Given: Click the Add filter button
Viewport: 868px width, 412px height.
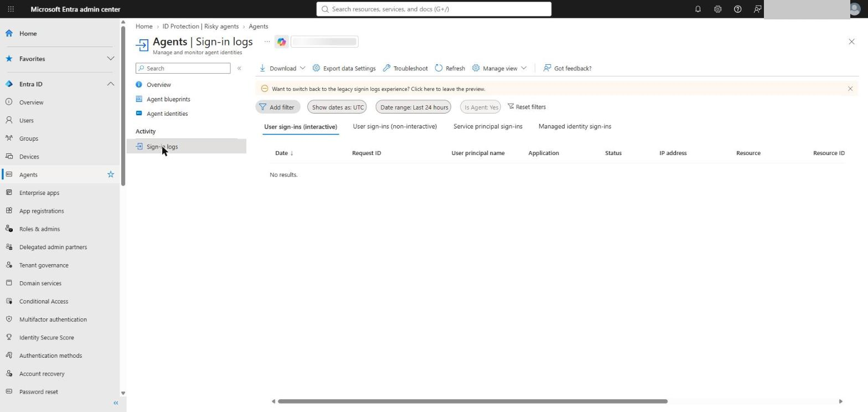Looking at the screenshot, I should coord(277,107).
